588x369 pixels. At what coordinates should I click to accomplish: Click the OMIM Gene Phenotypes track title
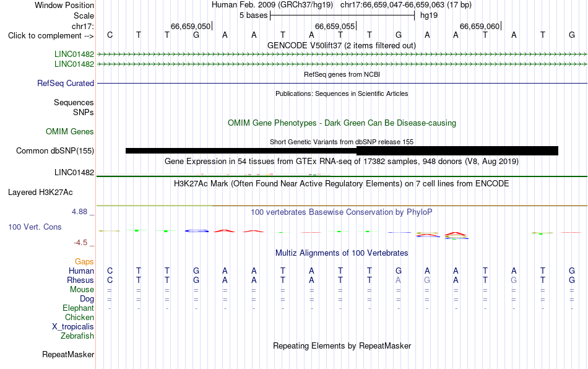click(342, 123)
